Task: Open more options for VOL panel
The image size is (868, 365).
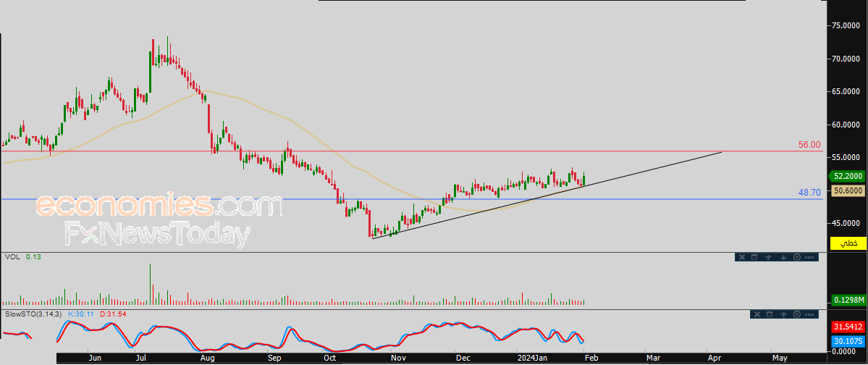Action: pos(809,258)
